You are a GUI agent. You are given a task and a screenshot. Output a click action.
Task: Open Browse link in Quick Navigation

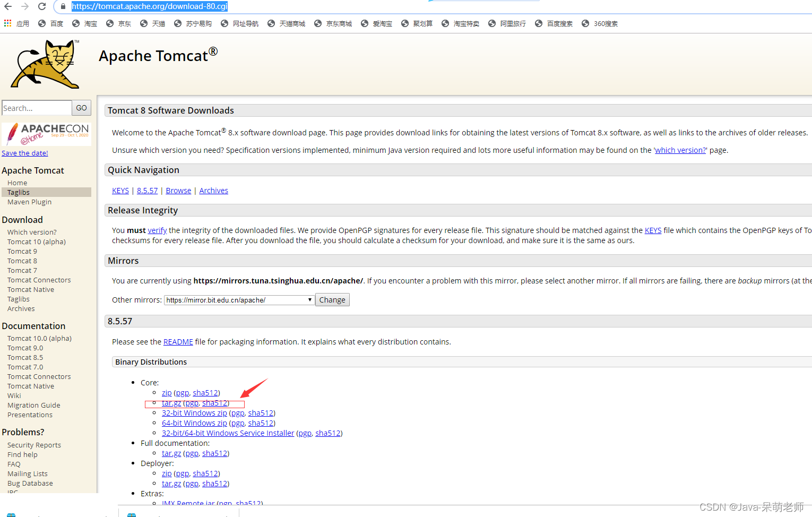[x=178, y=191]
